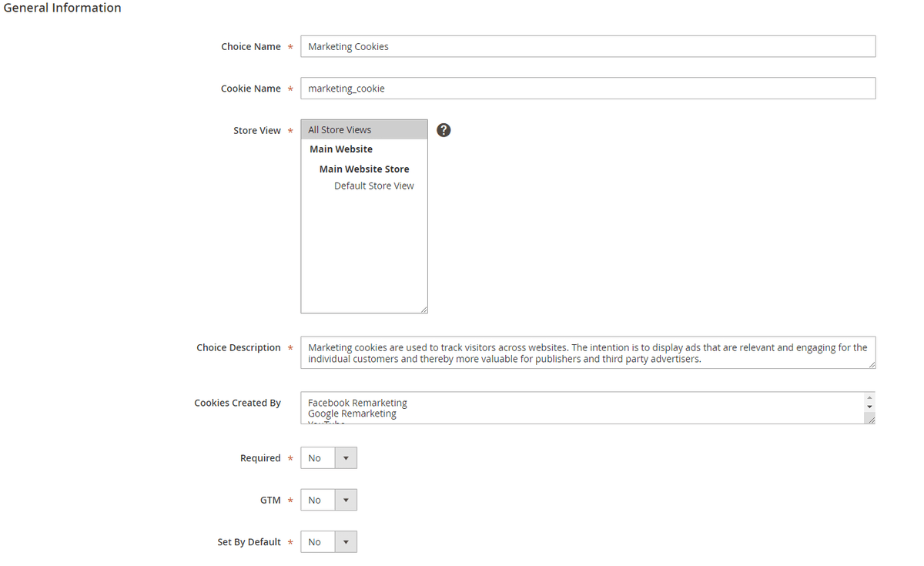Open the Required dropdown
The image size is (924, 566).
point(329,458)
